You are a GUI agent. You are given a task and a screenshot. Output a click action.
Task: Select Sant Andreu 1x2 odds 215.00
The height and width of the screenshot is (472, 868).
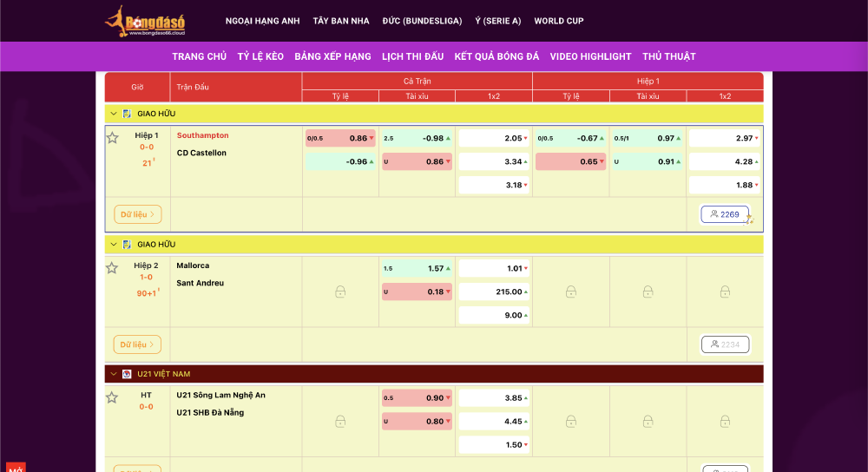494,292
